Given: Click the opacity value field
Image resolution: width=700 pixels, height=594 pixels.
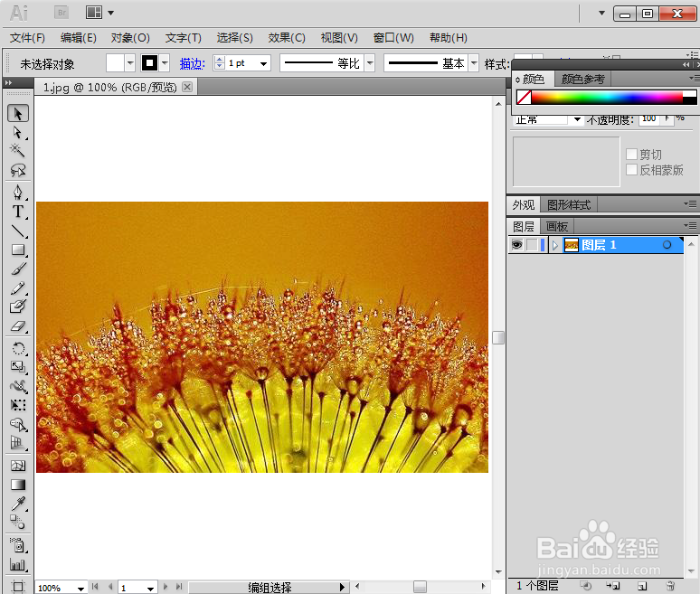Looking at the screenshot, I should point(649,118).
